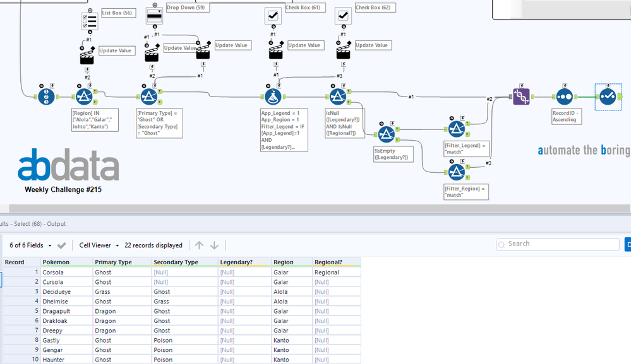Click the Search field in results
Viewport: 631px width, 364px height.
point(558,244)
